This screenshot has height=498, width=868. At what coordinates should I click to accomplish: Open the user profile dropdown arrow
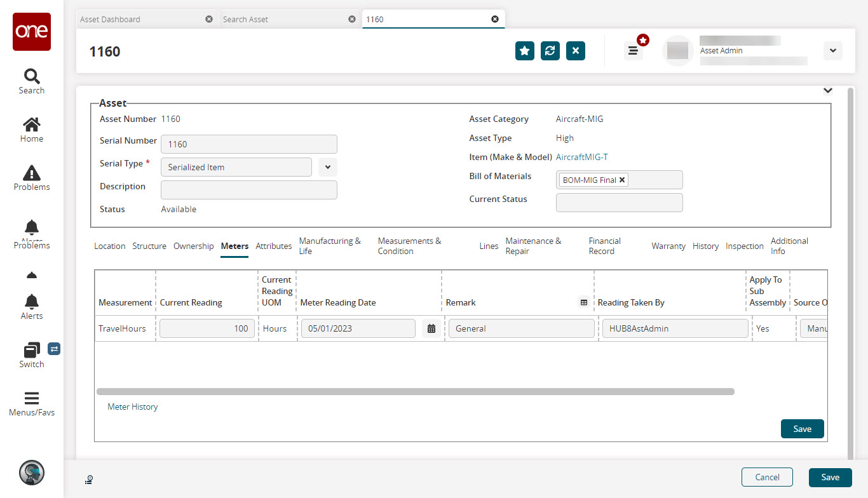[832, 51]
